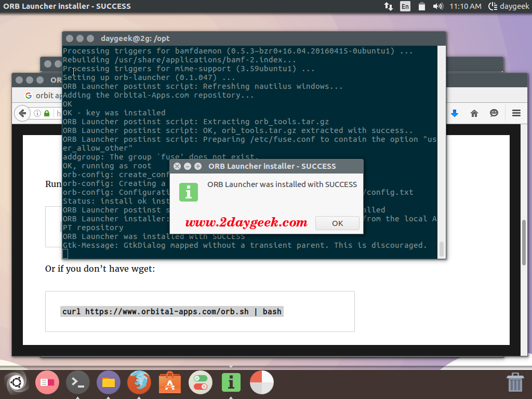The height and width of the screenshot is (399, 532).
Task: Click the terminal title 'daygeek@2g: /opt'
Action: 135,38
